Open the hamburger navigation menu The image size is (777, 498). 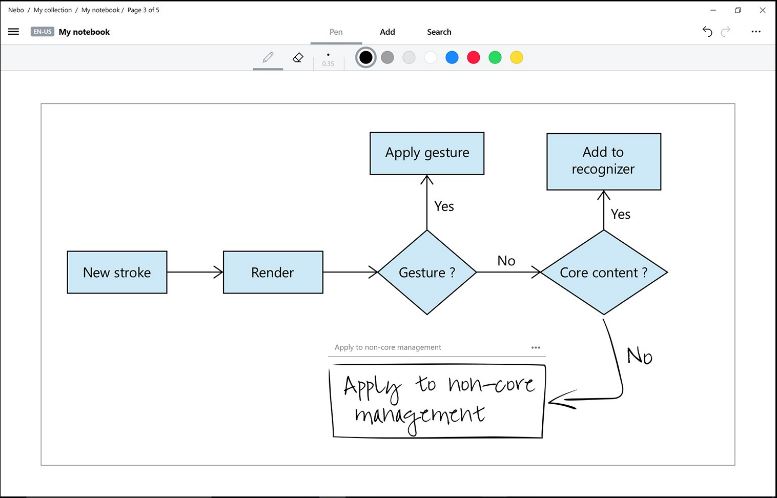(x=13, y=32)
